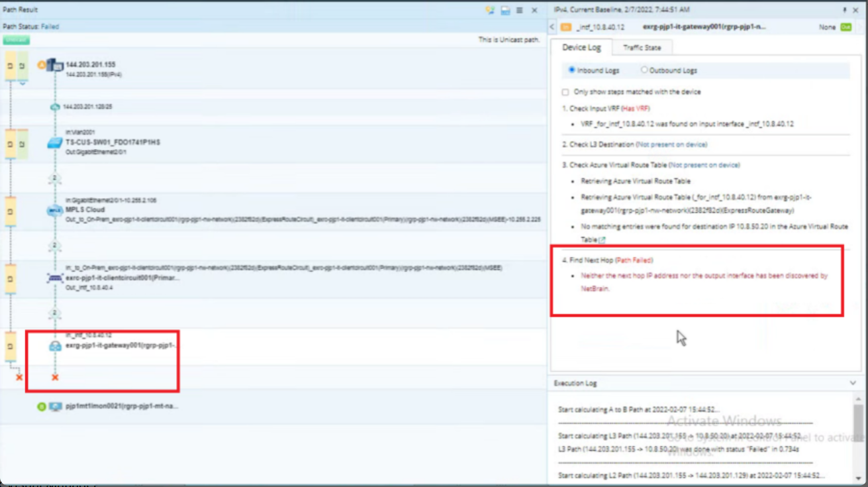Image resolution: width=868 pixels, height=487 pixels.
Task: Select the 144.203.201.155 source hop name
Action: (91, 65)
